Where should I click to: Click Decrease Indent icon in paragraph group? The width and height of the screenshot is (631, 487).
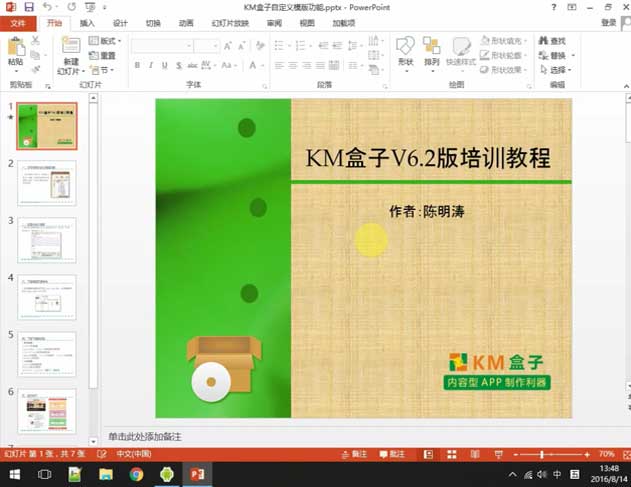pyautogui.click(x=324, y=45)
